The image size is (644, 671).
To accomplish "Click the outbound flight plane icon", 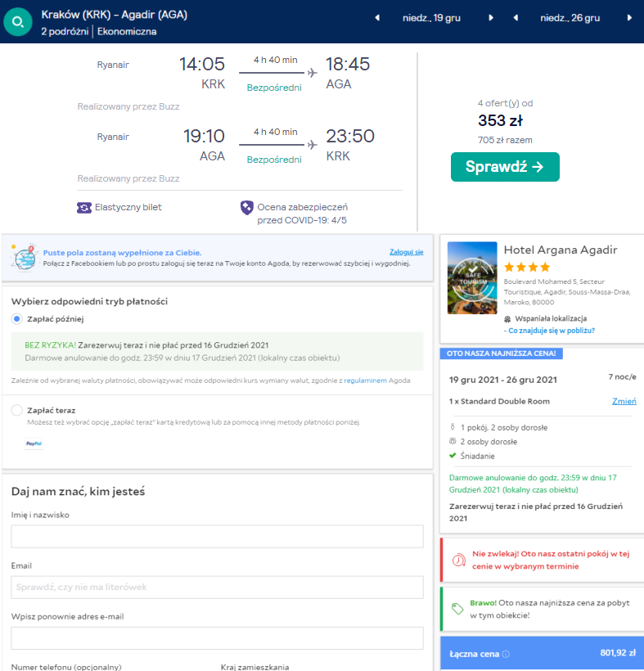I will 313,73.
